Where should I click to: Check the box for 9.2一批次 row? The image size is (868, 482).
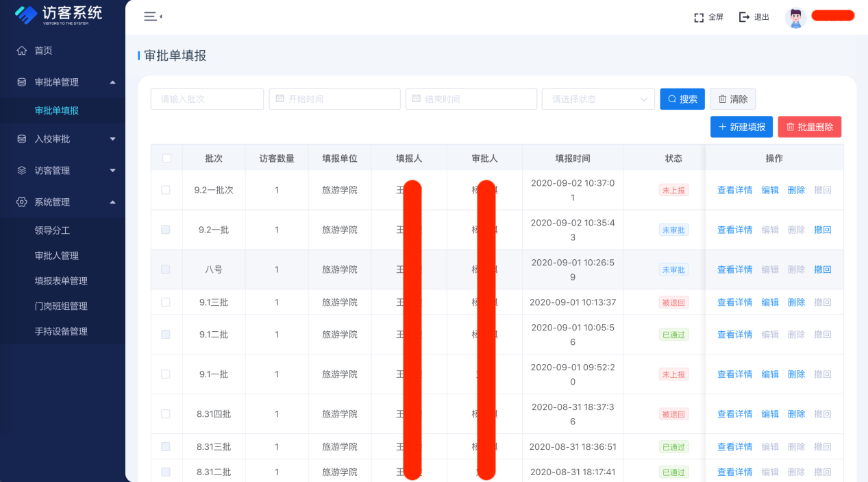point(166,190)
